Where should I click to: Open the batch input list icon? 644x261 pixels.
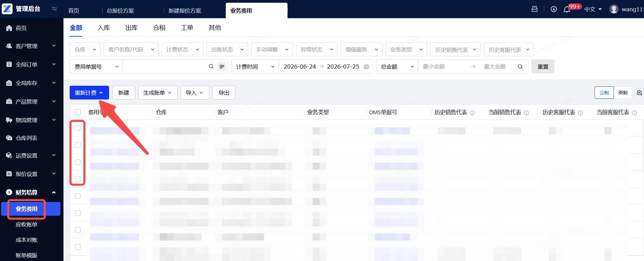pos(222,67)
